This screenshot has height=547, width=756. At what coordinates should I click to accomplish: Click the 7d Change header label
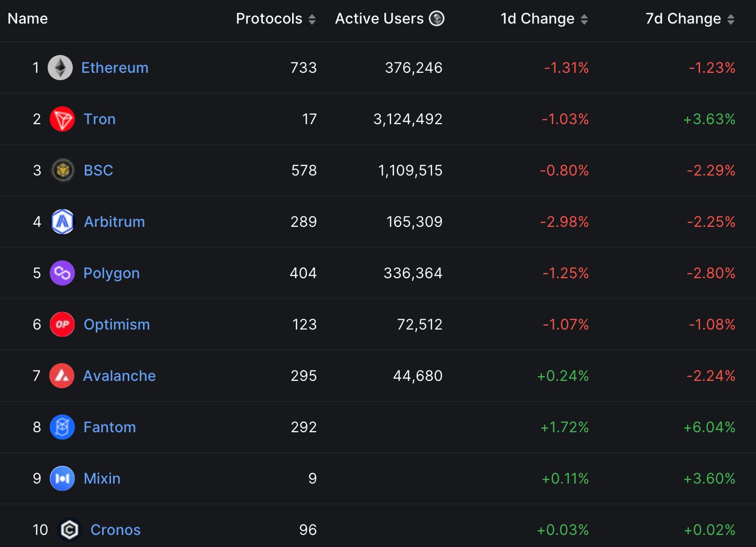pos(683,19)
